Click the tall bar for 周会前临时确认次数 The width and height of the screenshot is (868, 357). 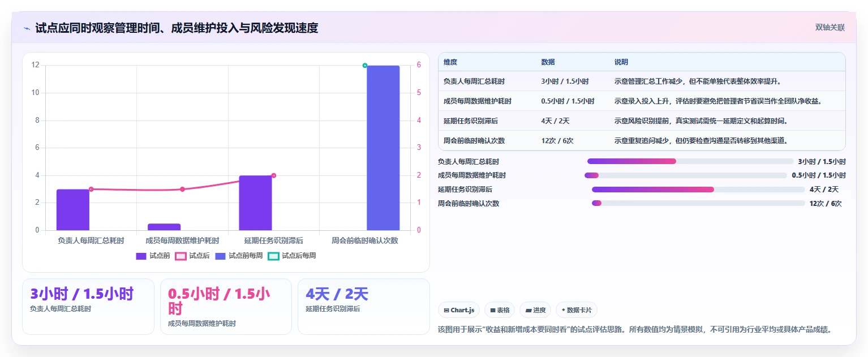(x=383, y=148)
